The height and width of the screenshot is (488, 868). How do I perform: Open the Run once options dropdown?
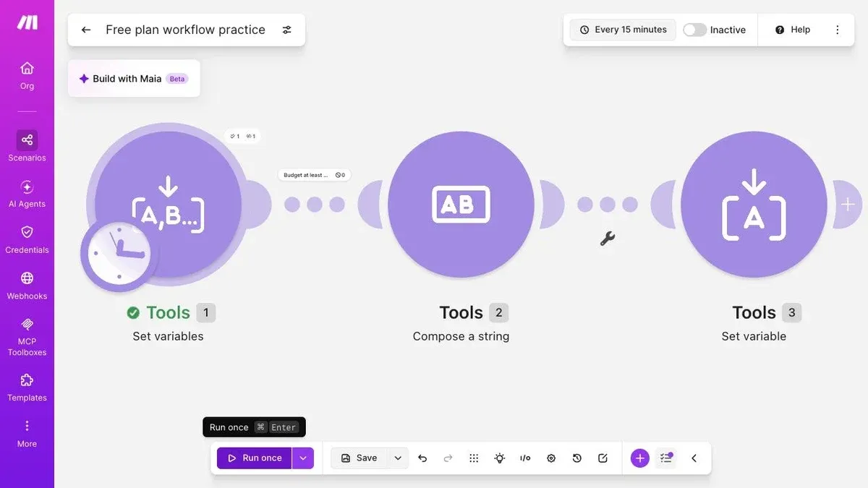303,458
